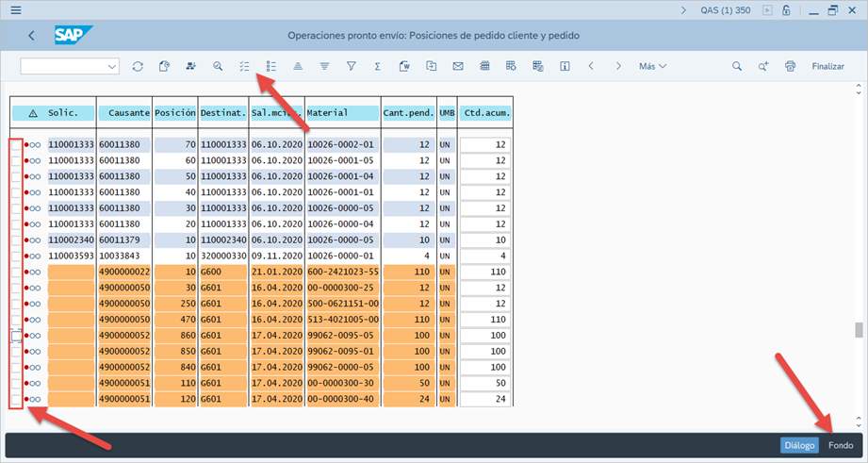Click the Filter funnel icon
This screenshot has width=868, height=463.
(x=351, y=67)
